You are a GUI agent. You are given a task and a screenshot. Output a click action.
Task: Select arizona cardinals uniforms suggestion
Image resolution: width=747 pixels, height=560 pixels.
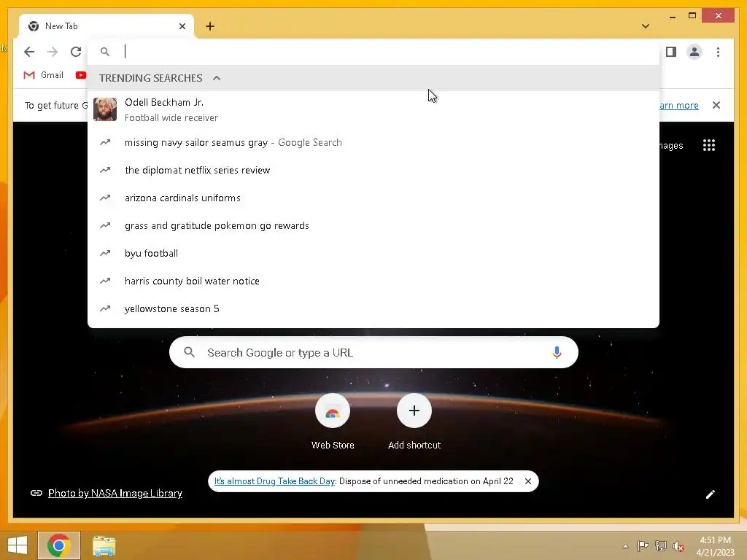[x=373, y=198]
